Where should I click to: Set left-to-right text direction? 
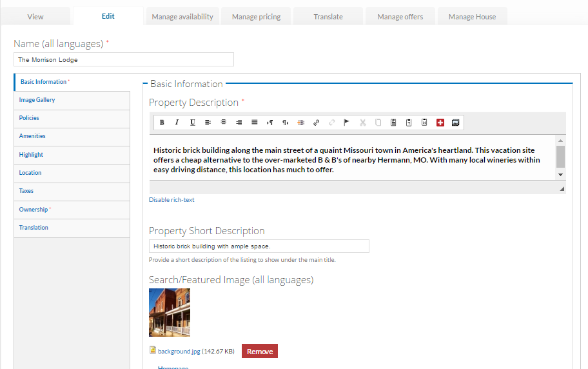(x=269, y=123)
